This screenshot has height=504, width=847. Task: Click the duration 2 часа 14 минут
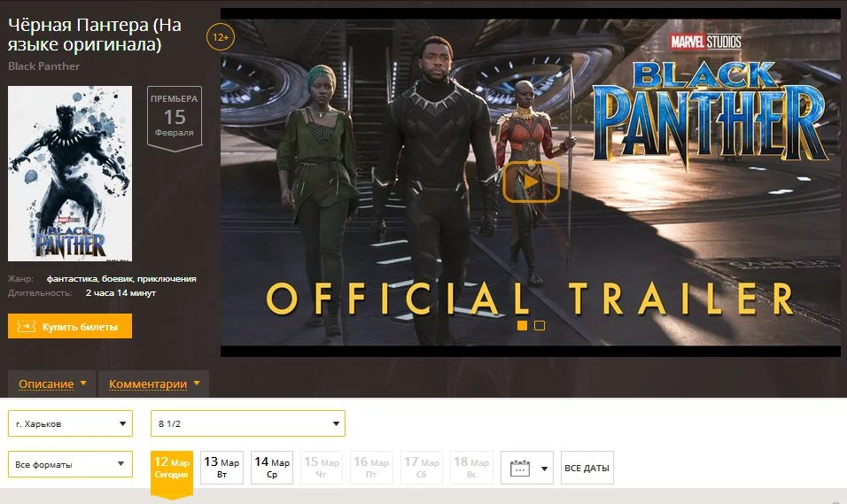120,293
